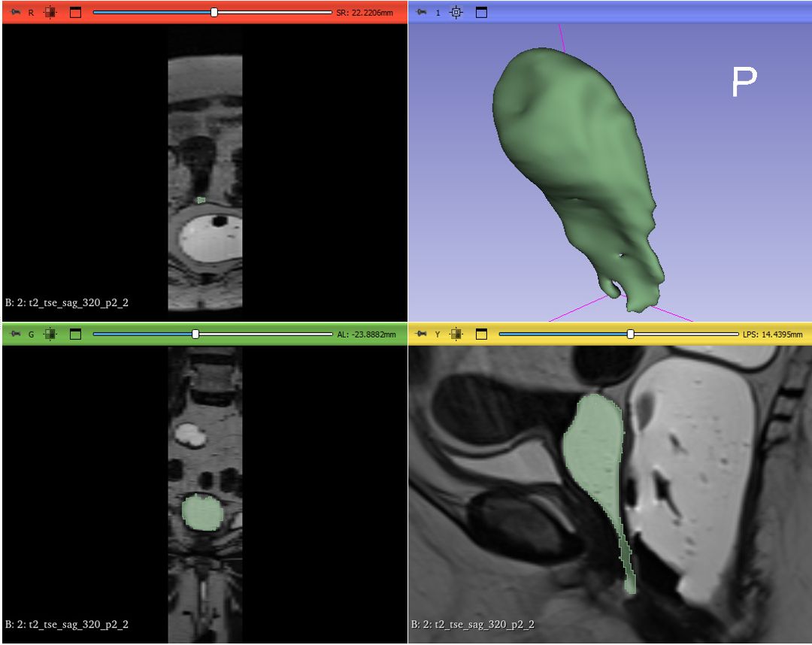The width and height of the screenshot is (812, 645).
Task: Click the green segment overlay in the yellow view
Action: point(595,450)
